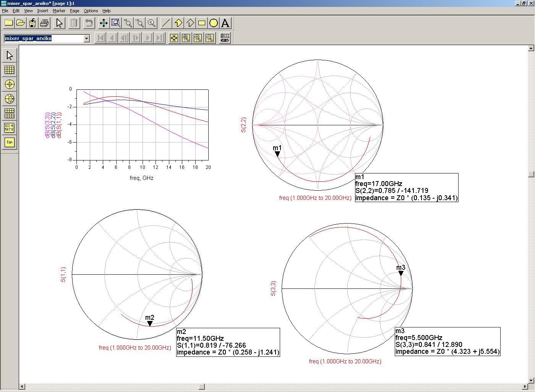Open an existing data display file
Image resolution: width=535 pixels, height=392 pixels.
click(21, 23)
